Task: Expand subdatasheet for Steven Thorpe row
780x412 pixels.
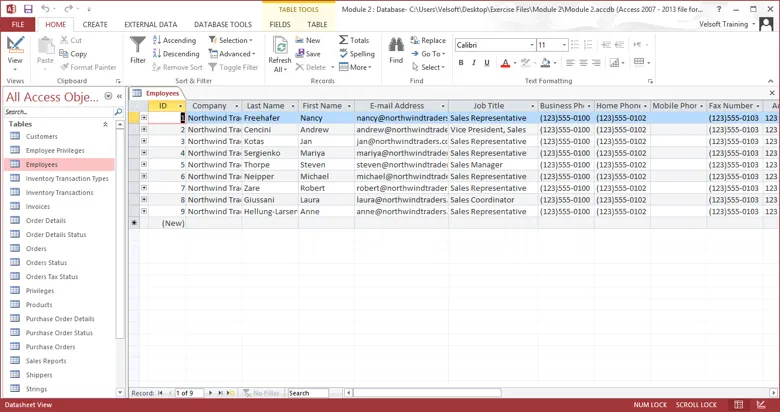Action: [x=144, y=164]
